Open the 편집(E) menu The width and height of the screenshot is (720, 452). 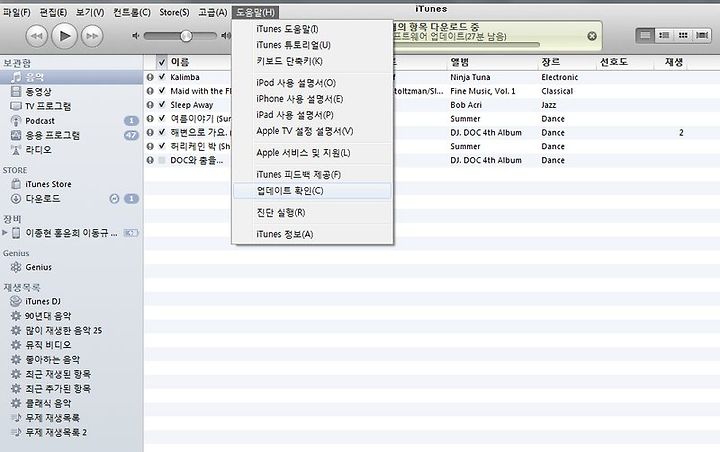click(x=53, y=12)
